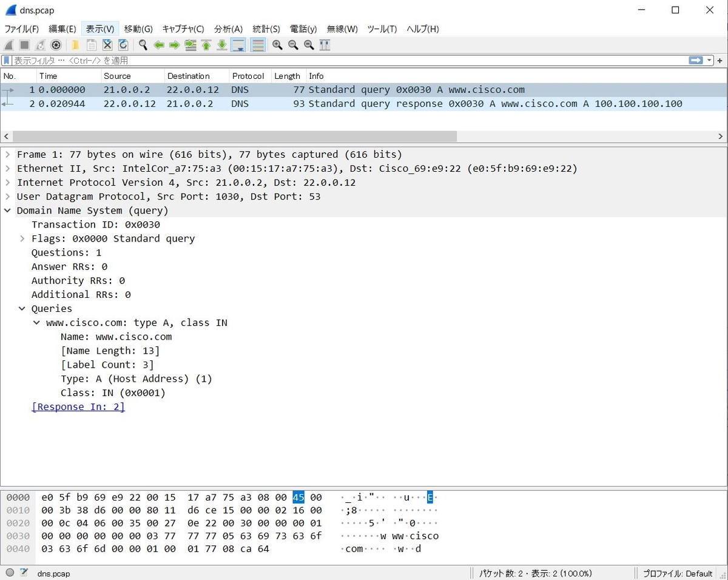Open the 電話(y) menu
The image size is (728, 580).
pyautogui.click(x=303, y=29)
